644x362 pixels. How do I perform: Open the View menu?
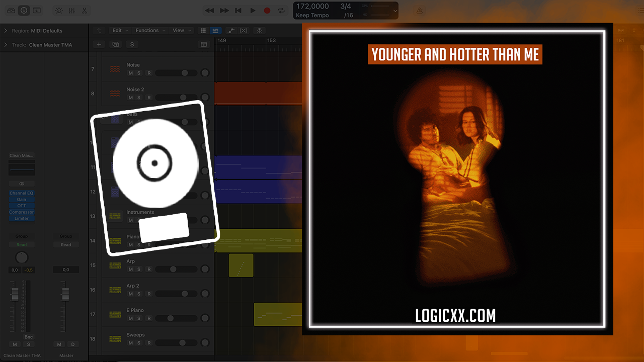pyautogui.click(x=182, y=30)
